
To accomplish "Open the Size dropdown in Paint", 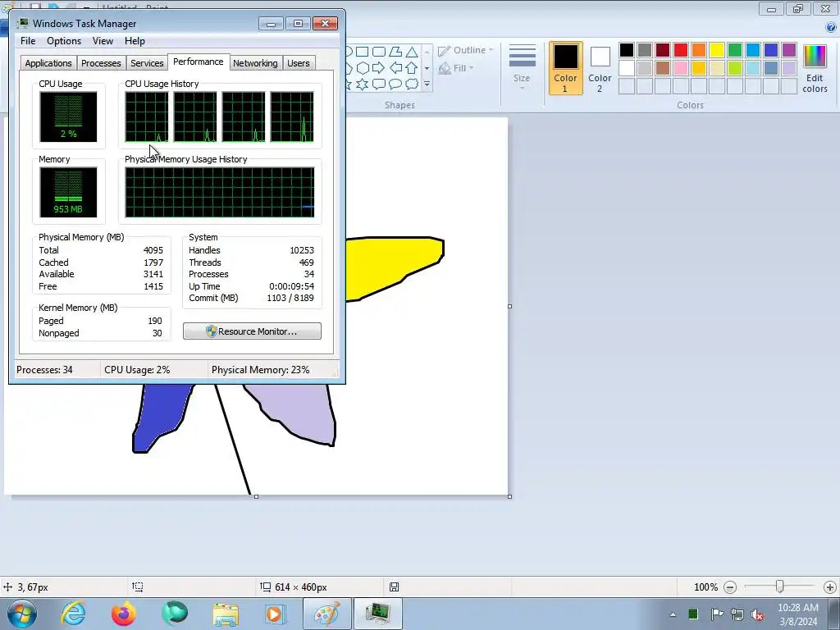I will pos(523,67).
